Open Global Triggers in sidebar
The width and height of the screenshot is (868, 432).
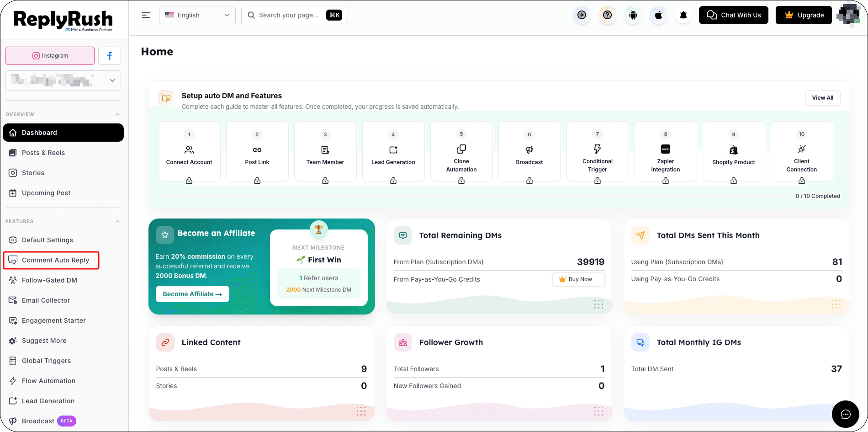tap(64, 361)
